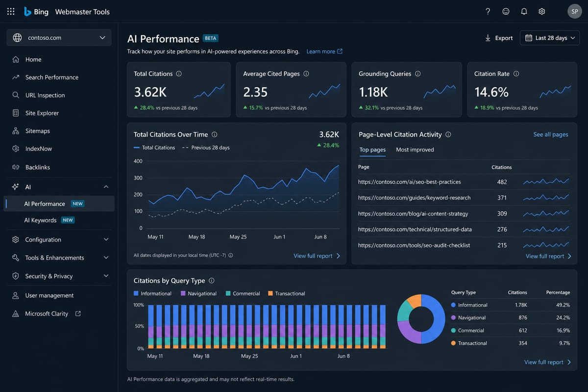Click info icon beside Total Citations Over Time

pos(215,134)
